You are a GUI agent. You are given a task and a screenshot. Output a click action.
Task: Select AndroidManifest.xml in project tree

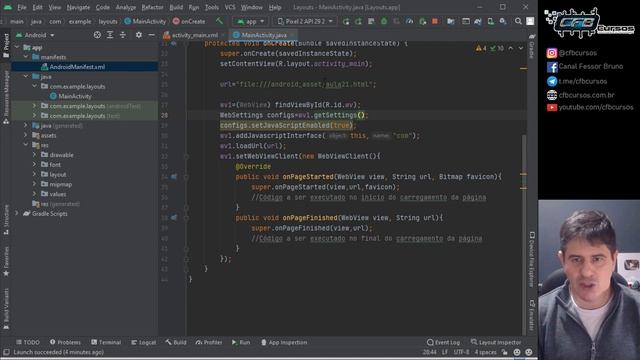(x=77, y=67)
